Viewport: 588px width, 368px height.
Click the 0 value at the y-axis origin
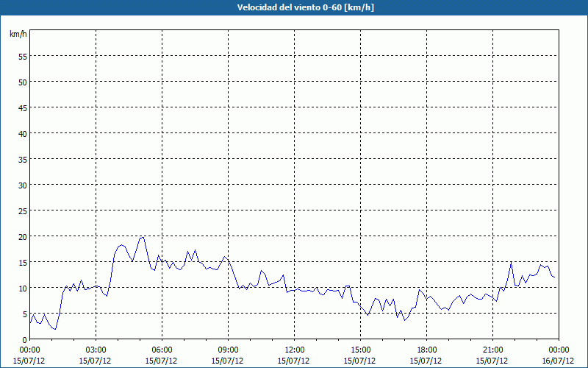(x=24, y=339)
